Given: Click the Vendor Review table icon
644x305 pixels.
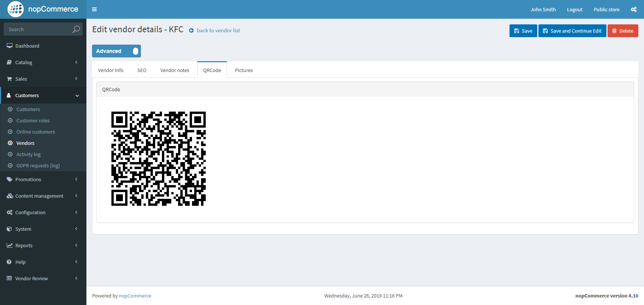Looking at the screenshot, I should (x=9, y=278).
